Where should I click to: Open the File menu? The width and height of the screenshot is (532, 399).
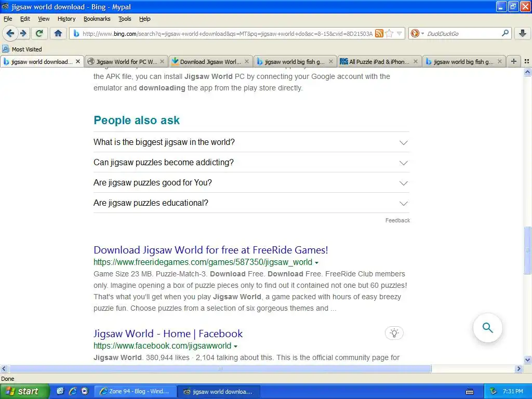tap(8, 19)
